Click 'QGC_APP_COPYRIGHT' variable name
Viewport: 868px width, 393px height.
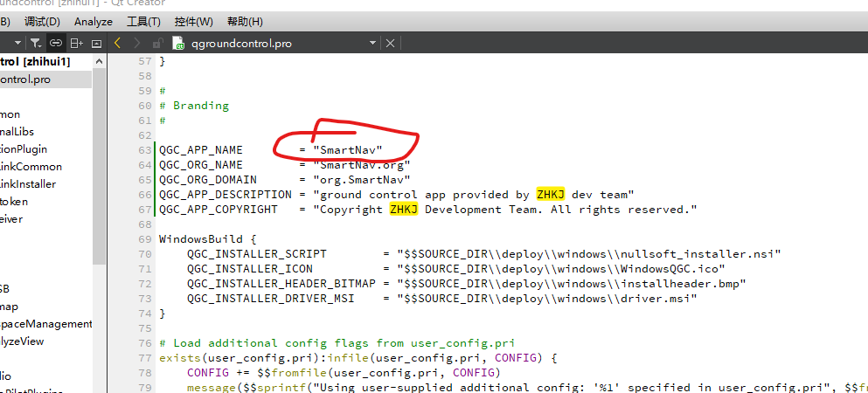[x=218, y=210]
